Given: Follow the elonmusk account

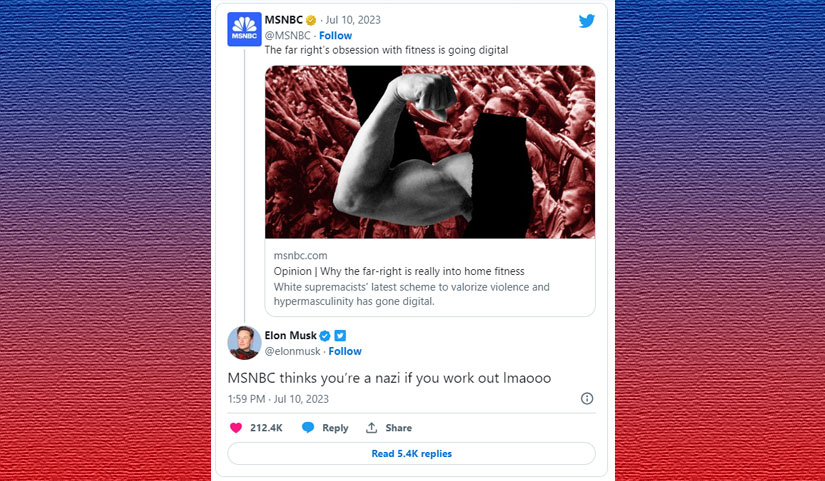Looking at the screenshot, I should tap(345, 352).
